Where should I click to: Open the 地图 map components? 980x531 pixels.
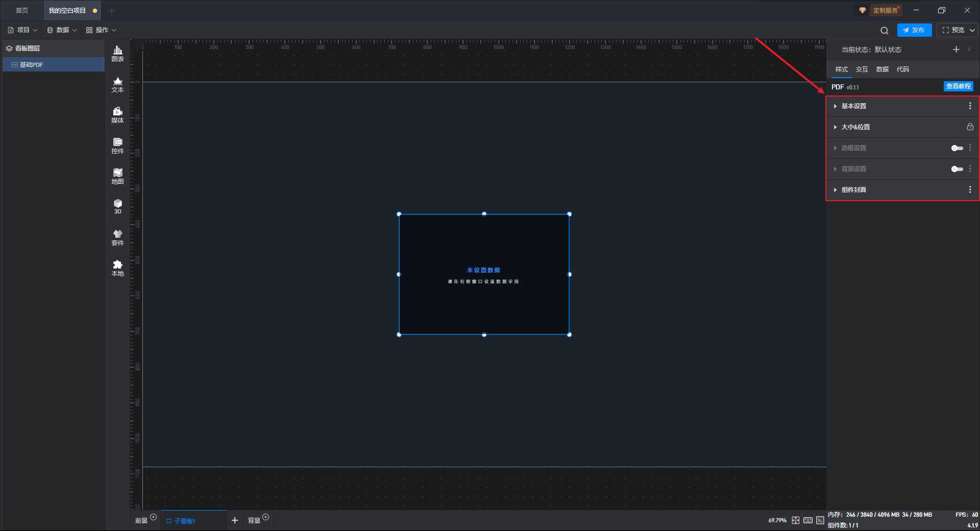pyautogui.click(x=117, y=176)
